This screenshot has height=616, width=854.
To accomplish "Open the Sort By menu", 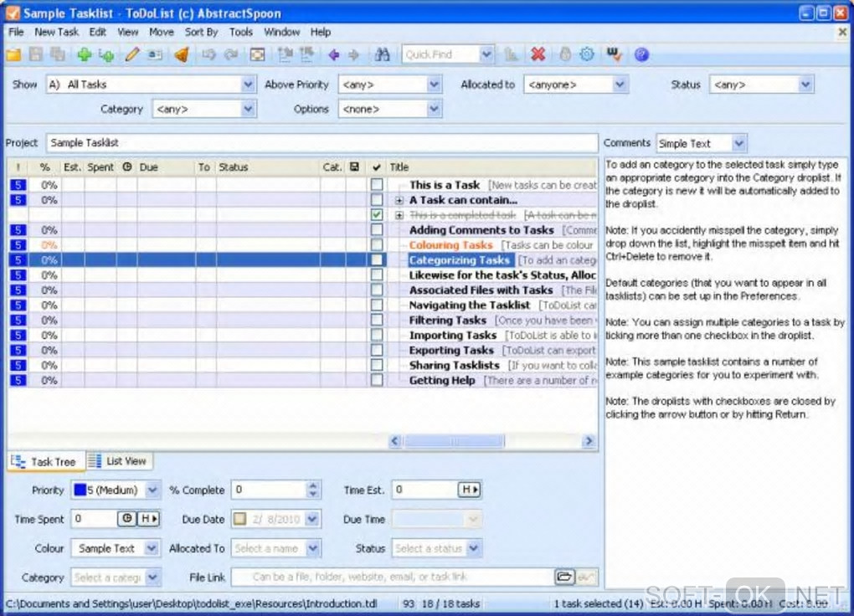I will pos(201,32).
